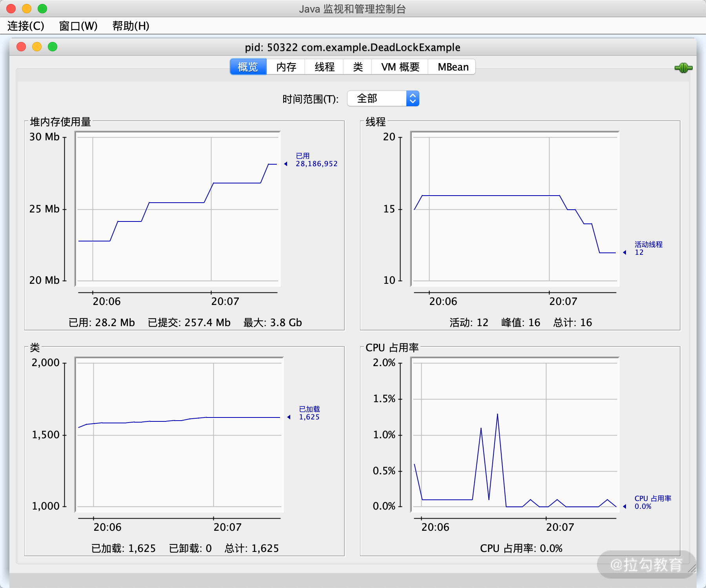Click the 峰值: 16 text
Viewport: 706px width, 588px height.
coord(520,323)
